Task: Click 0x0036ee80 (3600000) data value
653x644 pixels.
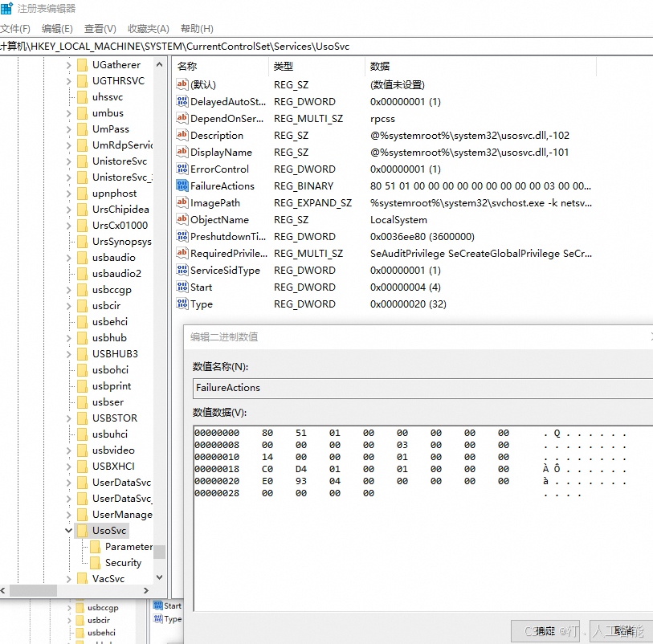Action: click(x=422, y=236)
